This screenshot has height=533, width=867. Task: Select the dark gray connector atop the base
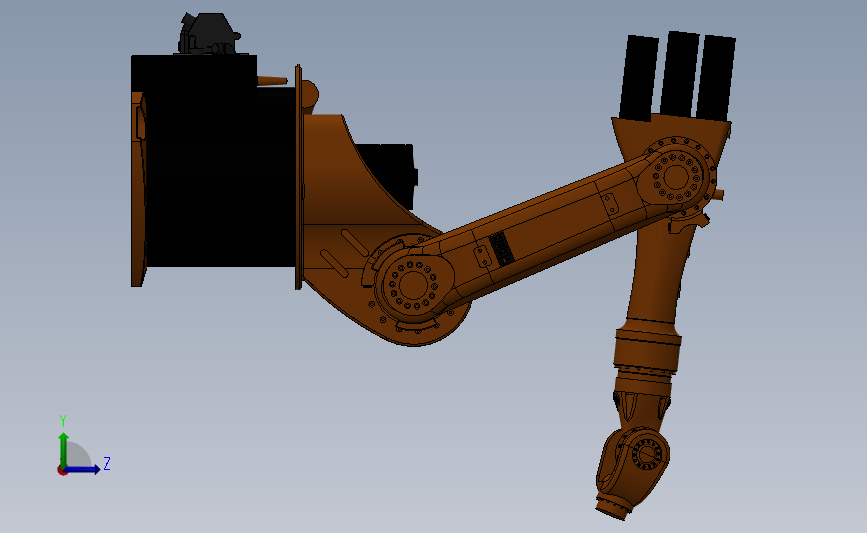click(208, 34)
